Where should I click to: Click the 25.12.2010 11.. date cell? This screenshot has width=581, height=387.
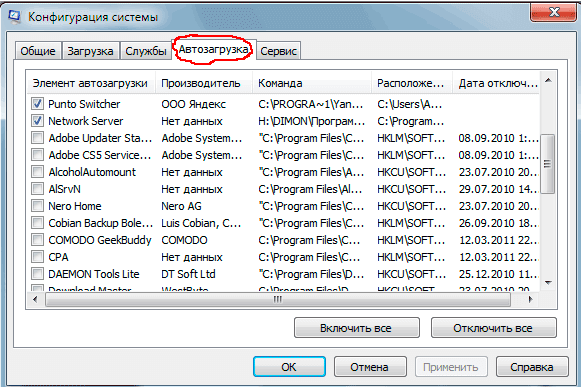[x=499, y=274]
